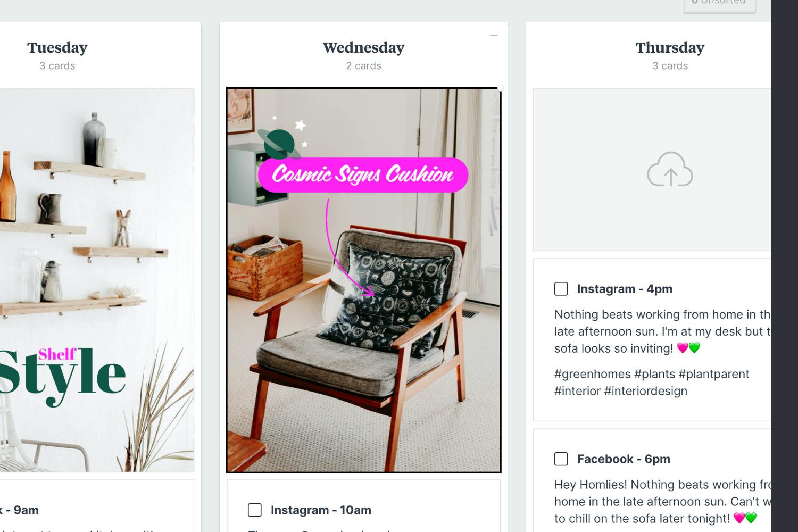Screen dimensions: 798x532
Task: Click the cloud upload icon in Thursday column
Action: [x=670, y=169]
